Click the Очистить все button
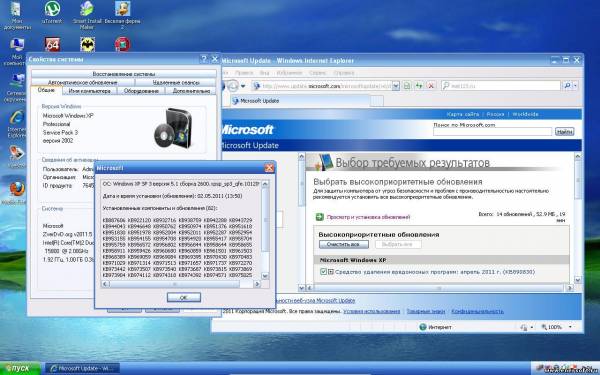600x375 pixels. click(x=344, y=244)
